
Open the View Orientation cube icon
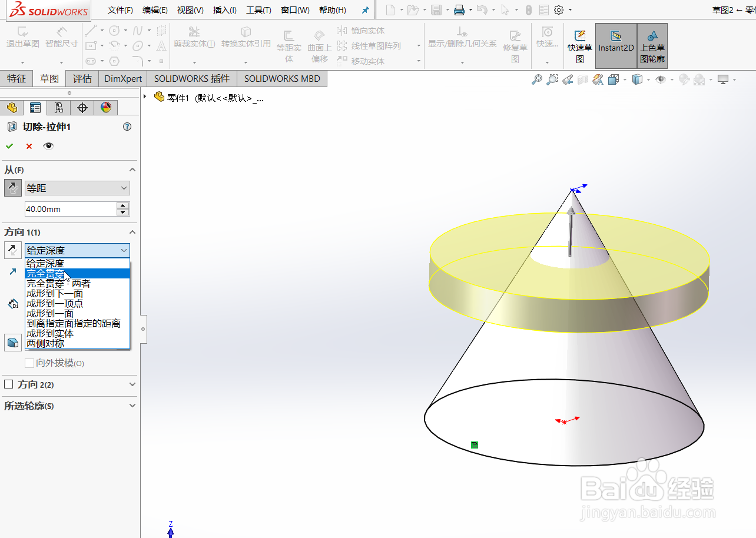[x=614, y=79]
